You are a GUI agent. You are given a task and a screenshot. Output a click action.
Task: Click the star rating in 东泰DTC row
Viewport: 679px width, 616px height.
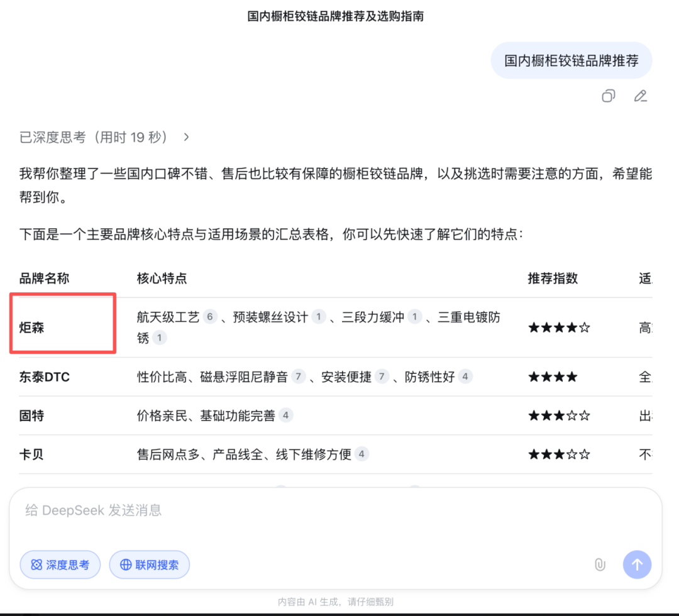(553, 377)
